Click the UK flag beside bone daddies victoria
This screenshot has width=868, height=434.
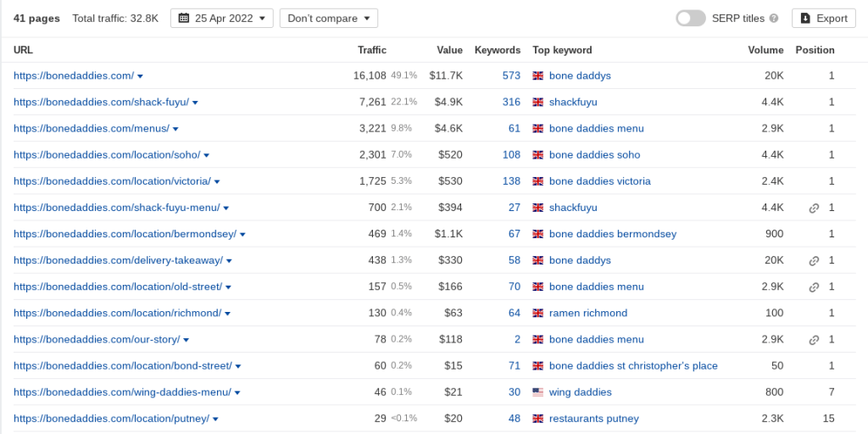pyautogui.click(x=537, y=181)
